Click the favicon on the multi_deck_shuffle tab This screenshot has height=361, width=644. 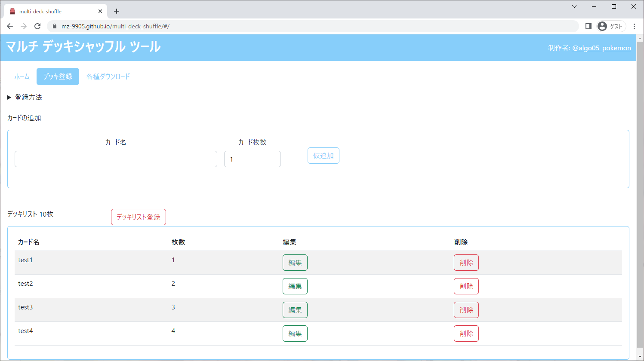click(12, 11)
